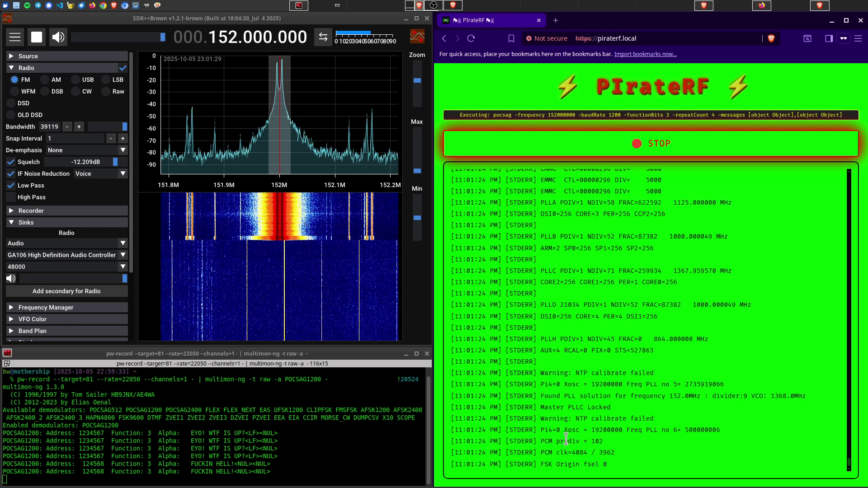The width and height of the screenshot is (868, 488).
Task: Open the audio sample rate 48000 dropdown
Action: (66, 267)
